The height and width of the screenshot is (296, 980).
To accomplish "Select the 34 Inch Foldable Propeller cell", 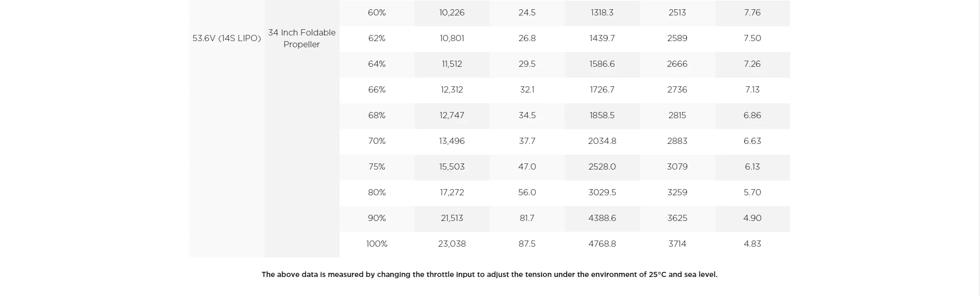I will (x=302, y=39).
